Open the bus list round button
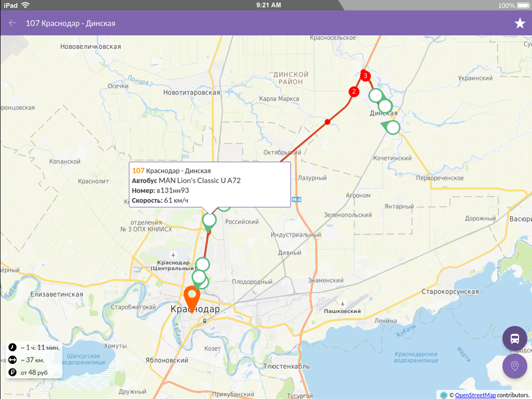The image size is (532, 399). (515, 339)
